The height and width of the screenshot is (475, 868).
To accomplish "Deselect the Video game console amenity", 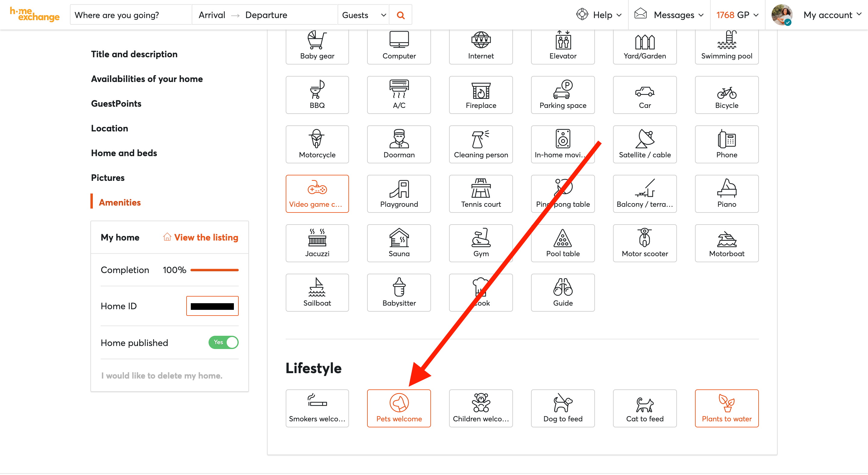I will [317, 194].
